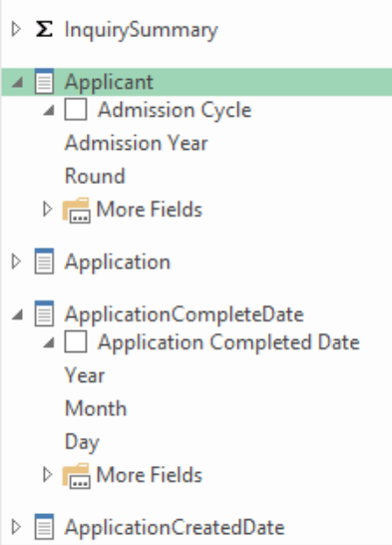The width and height of the screenshot is (392, 545).
Task: Click the Applicant table icon
Action: click(x=44, y=81)
